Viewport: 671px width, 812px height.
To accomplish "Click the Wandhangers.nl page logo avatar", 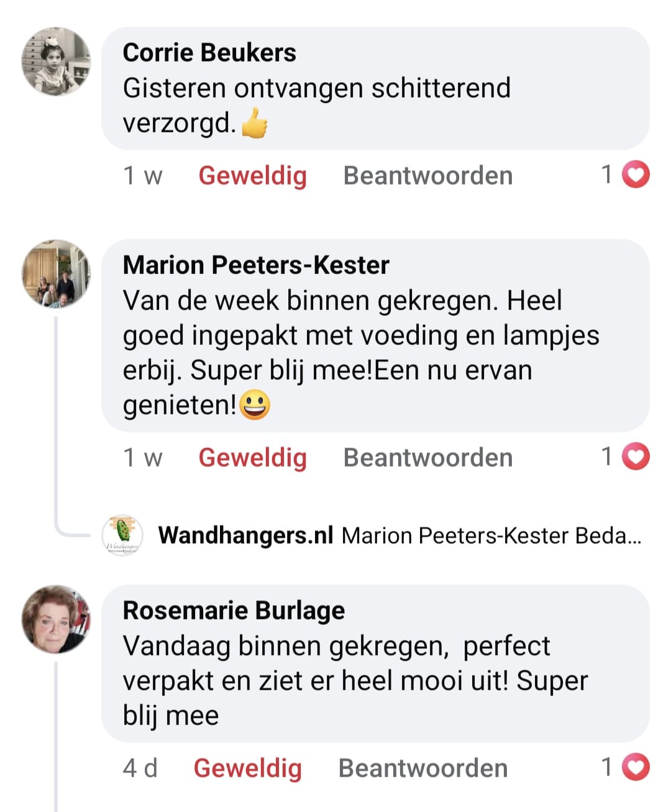I will click(x=122, y=535).
